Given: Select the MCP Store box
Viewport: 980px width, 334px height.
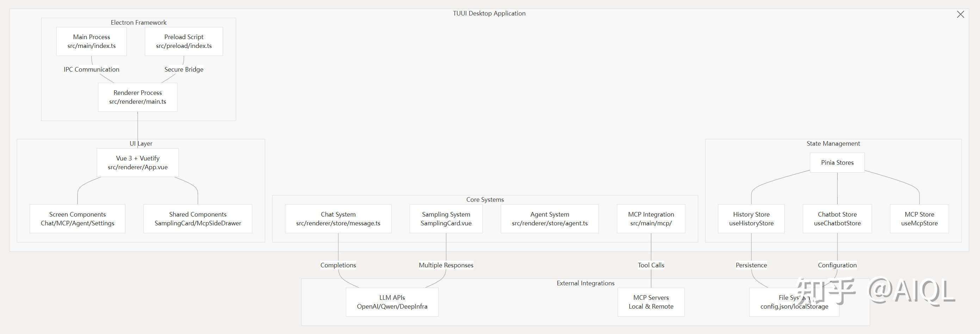Looking at the screenshot, I should pyautogui.click(x=919, y=219).
